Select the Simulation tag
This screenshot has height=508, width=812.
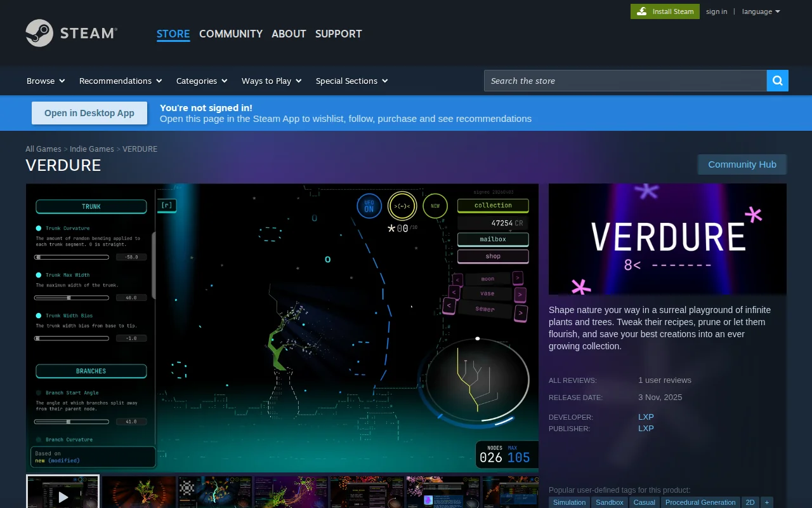pyautogui.click(x=569, y=502)
